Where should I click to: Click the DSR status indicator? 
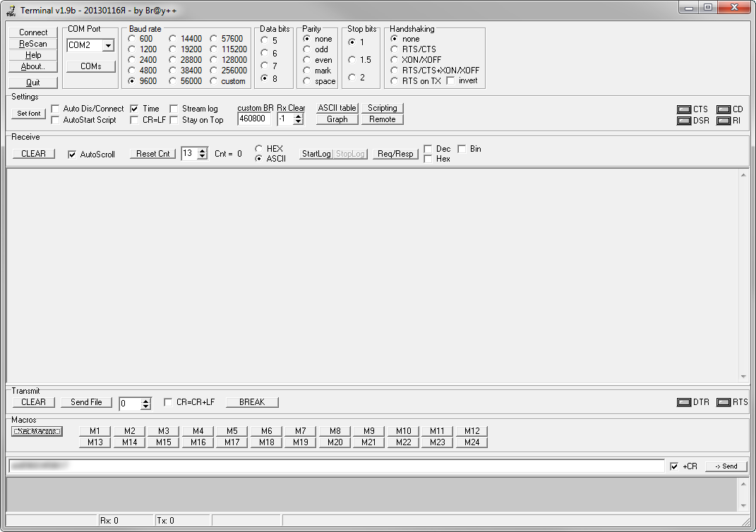click(684, 121)
